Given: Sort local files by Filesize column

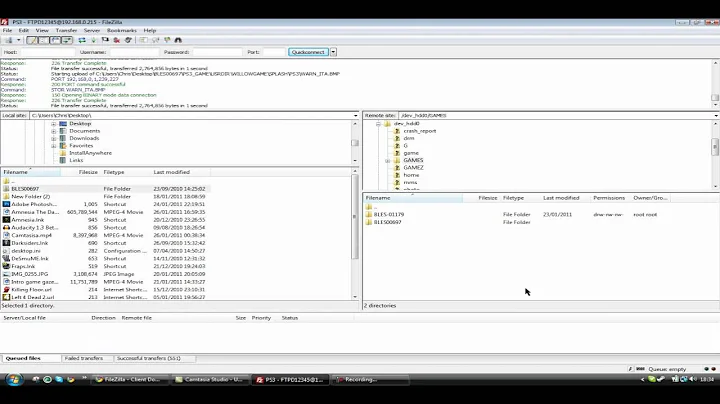Looking at the screenshot, I should [x=81, y=172].
